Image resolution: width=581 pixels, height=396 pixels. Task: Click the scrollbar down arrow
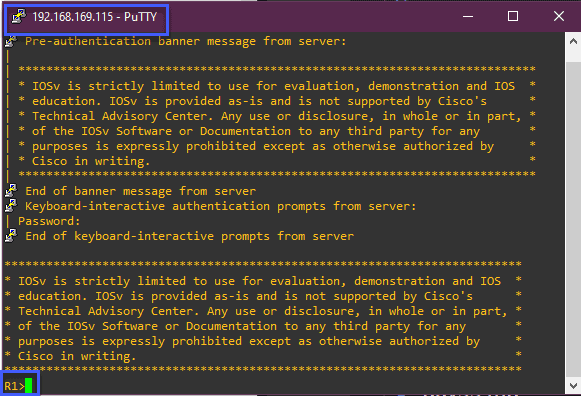pyautogui.click(x=573, y=386)
